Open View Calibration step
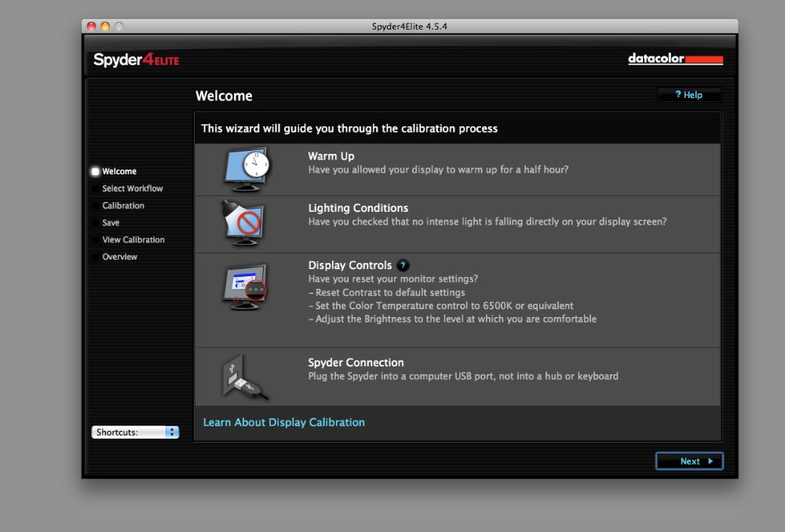The width and height of the screenshot is (785, 532). (133, 240)
